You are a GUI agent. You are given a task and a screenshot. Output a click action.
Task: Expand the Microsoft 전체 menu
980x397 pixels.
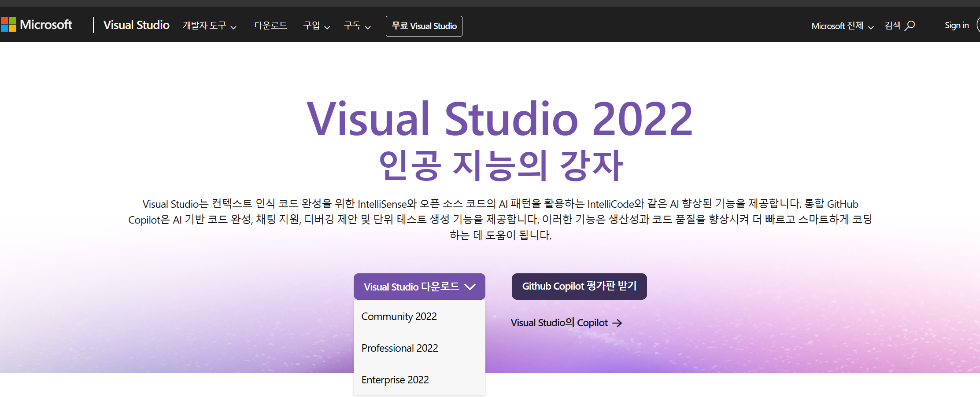click(842, 26)
